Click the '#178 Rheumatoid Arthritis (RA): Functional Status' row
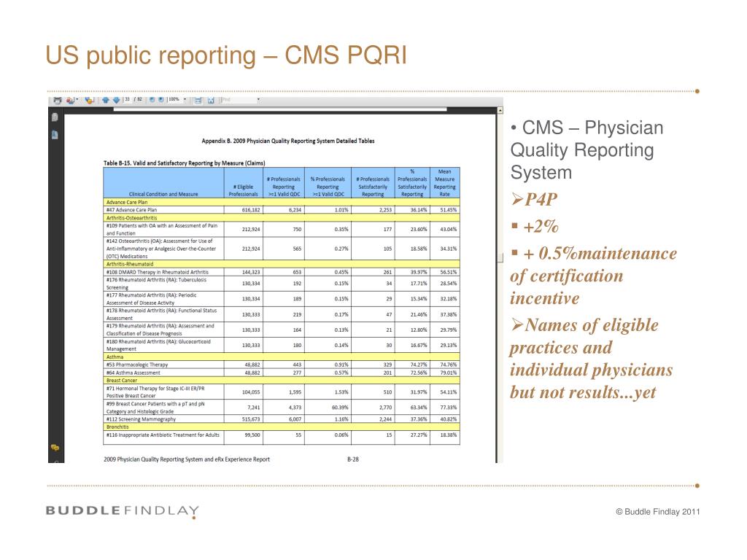This screenshot has height=560, width=747. tap(282, 314)
